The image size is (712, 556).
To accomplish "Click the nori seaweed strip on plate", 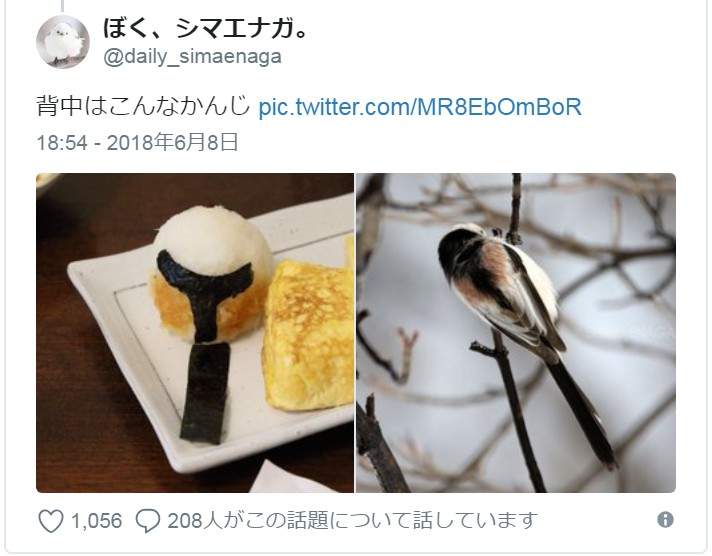I will tap(205, 392).
